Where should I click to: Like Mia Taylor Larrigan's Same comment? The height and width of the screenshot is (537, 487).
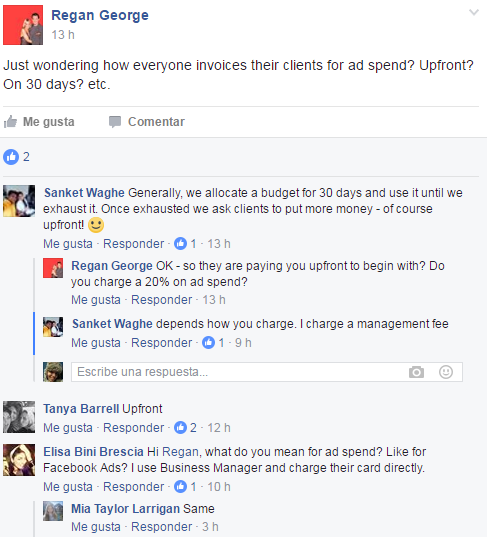pyautogui.click(x=96, y=527)
